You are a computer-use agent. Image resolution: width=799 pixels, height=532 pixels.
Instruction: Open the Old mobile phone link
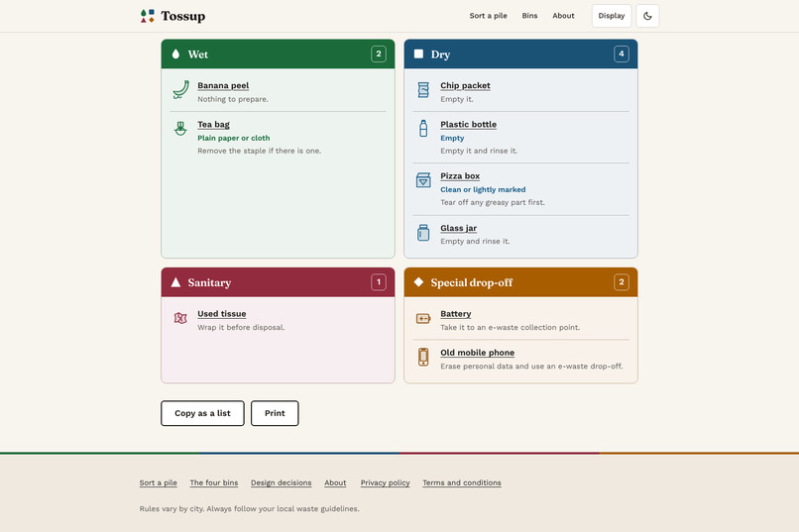pyautogui.click(x=478, y=353)
